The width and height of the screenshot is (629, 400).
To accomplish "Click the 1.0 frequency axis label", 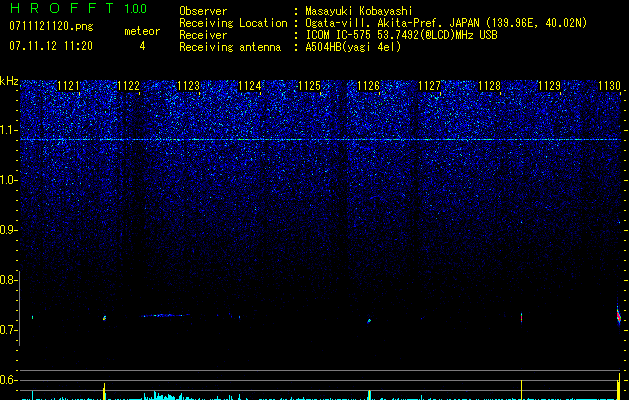I will pos(9,180).
